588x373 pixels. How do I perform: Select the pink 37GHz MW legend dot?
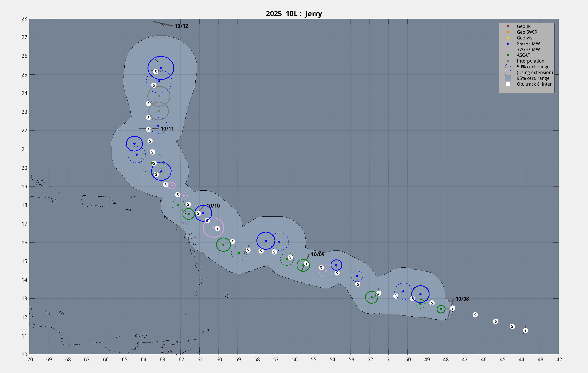point(508,49)
